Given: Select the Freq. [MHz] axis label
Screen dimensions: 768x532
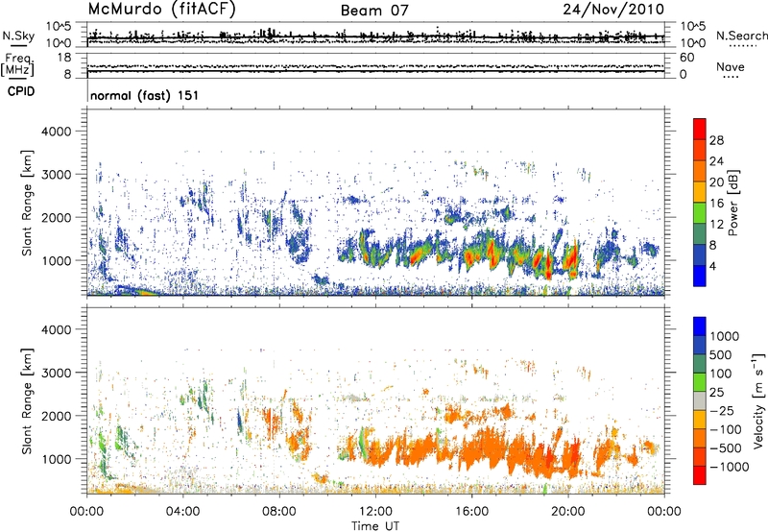Looking at the screenshot, I should click(x=17, y=65).
